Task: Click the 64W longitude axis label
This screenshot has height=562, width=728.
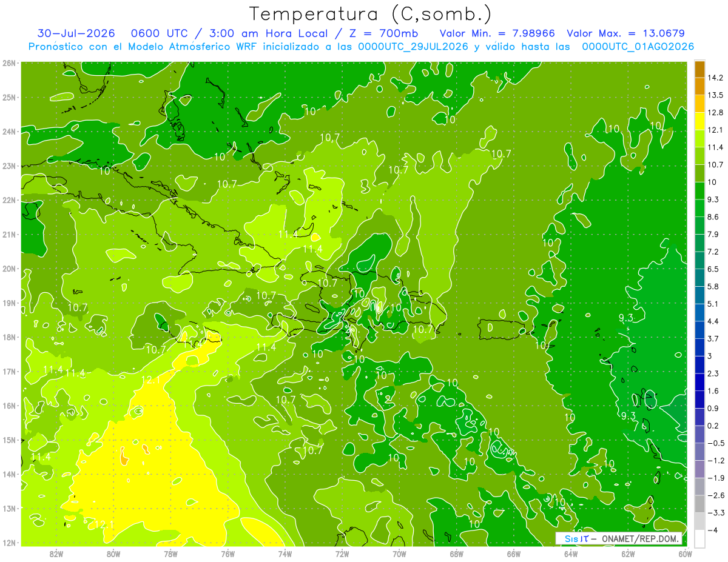Action: coord(570,554)
